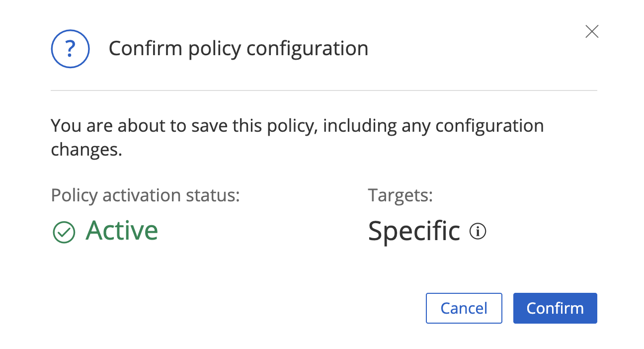Click the green Active checkmark icon
The height and width of the screenshot is (349, 644).
(64, 232)
